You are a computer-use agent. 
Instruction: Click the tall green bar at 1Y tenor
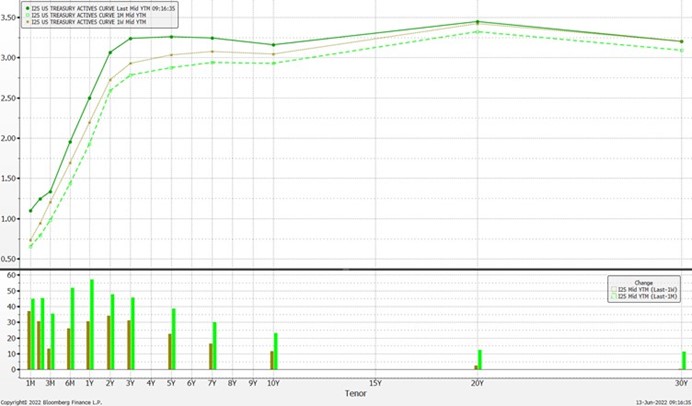pos(92,325)
